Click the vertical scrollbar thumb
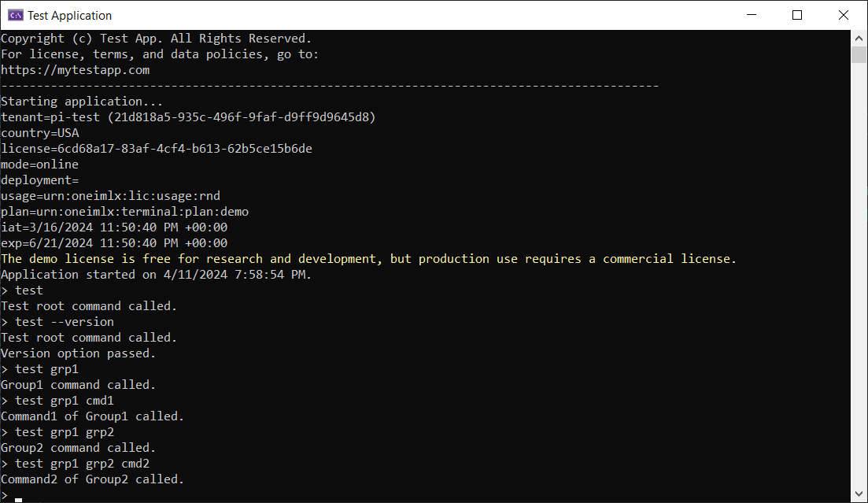 click(859, 54)
